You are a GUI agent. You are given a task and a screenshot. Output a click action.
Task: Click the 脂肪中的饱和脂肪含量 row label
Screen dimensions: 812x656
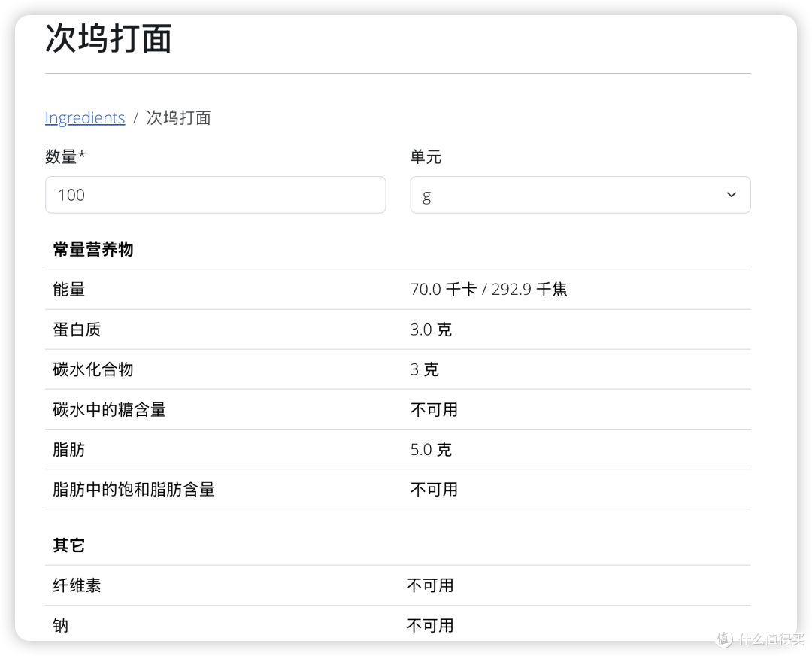(x=134, y=489)
